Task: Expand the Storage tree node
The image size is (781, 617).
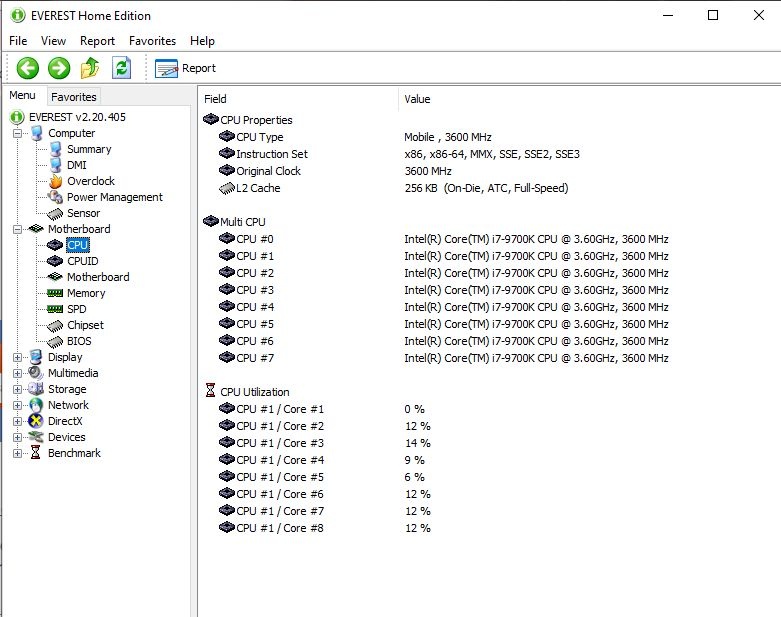Action: (17, 389)
